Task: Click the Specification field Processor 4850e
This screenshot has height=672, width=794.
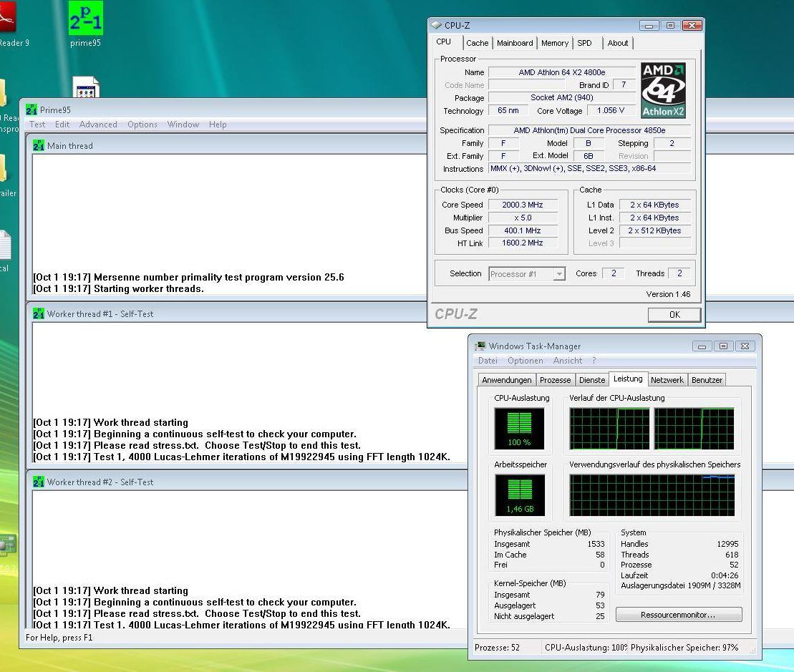Action: pyautogui.click(x=589, y=130)
